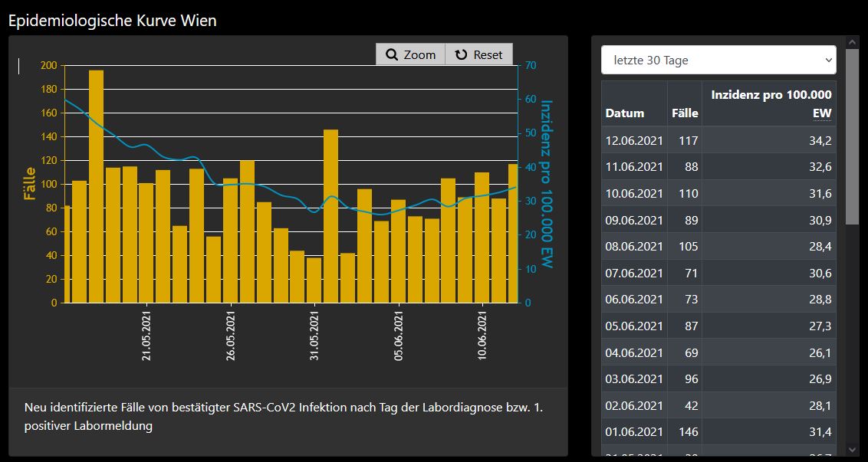Click the incidence value 26,9

(820, 378)
